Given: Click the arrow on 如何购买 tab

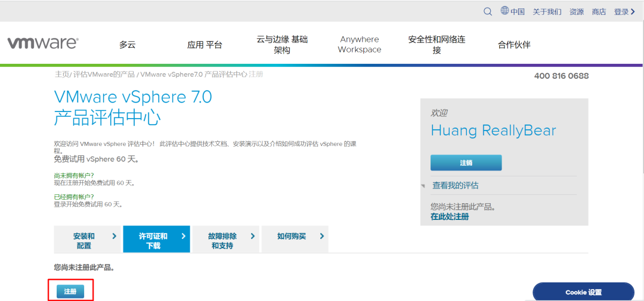Looking at the screenshot, I should 321,236.
